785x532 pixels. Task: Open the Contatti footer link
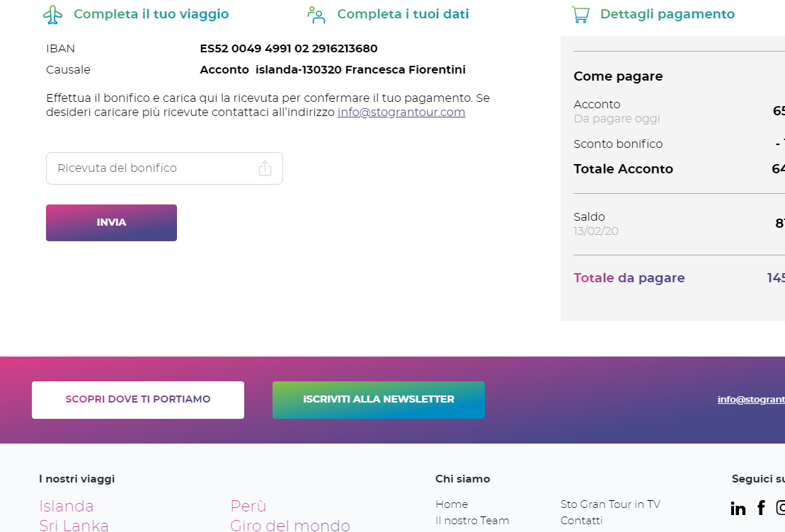(581, 521)
